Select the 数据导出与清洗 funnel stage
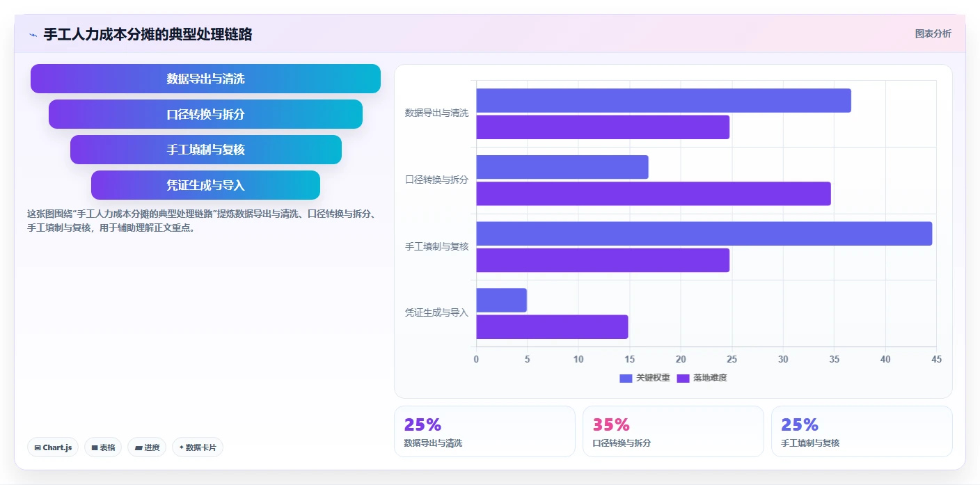Viewport: 980px width, 485px height. pyautogui.click(x=205, y=79)
